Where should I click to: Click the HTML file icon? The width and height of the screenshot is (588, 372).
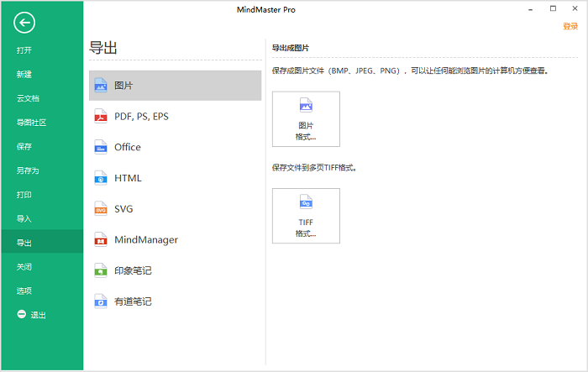pyautogui.click(x=101, y=178)
